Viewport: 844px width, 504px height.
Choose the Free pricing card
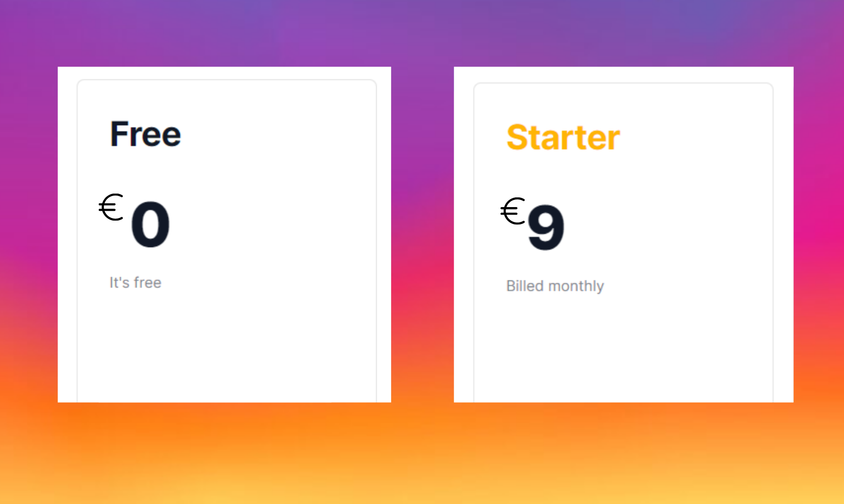[x=227, y=241]
